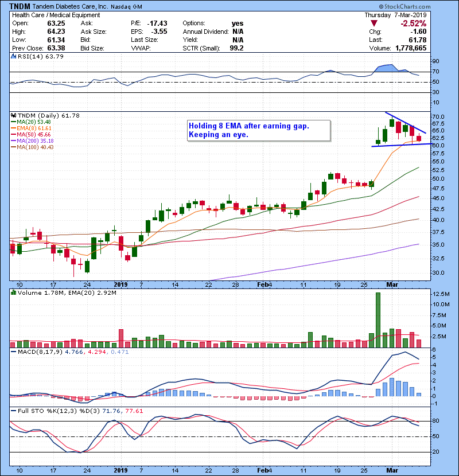Click the EPS value -3.55
Image resolution: width=459 pixels, height=476 pixels.
coord(159,32)
